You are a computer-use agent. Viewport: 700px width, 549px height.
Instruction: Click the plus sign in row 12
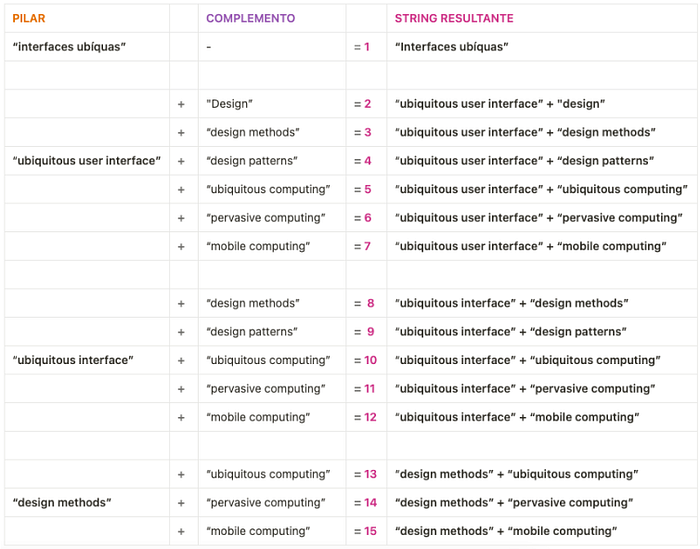tap(181, 418)
